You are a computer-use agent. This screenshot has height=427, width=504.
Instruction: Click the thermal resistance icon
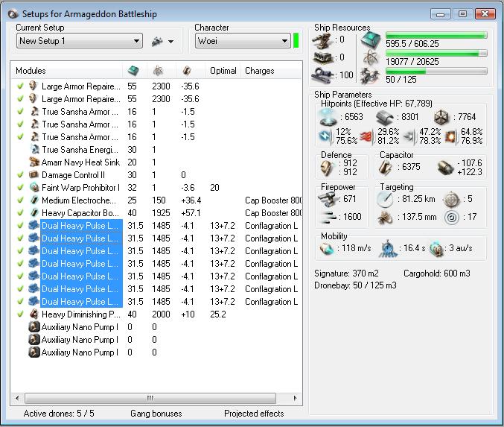tap(366, 136)
